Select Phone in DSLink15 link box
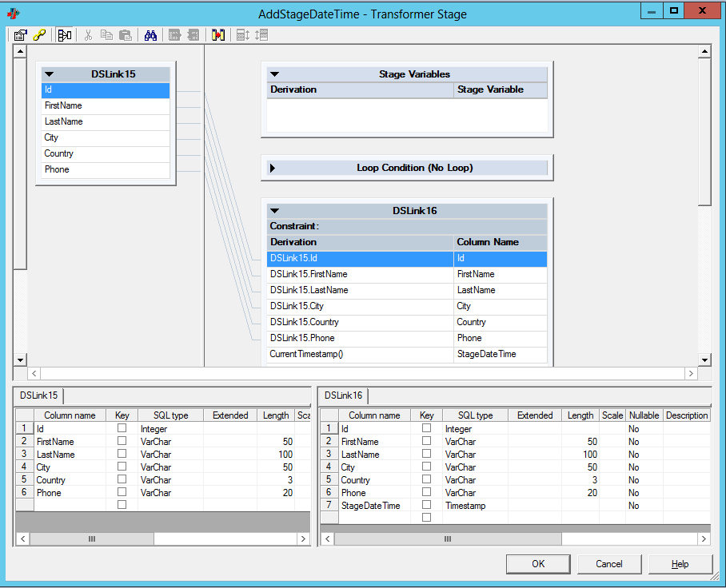This screenshot has height=588, width=726. click(x=106, y=170)
